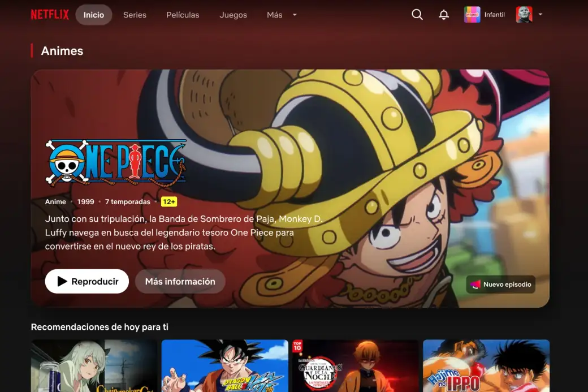The width and height of the screenshot is (588, 392).
Task: Go to the Inicio tab
Action: click(94, 15)
